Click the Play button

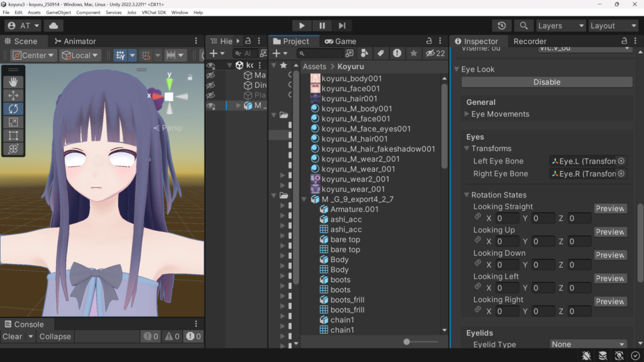pos(302,26)
